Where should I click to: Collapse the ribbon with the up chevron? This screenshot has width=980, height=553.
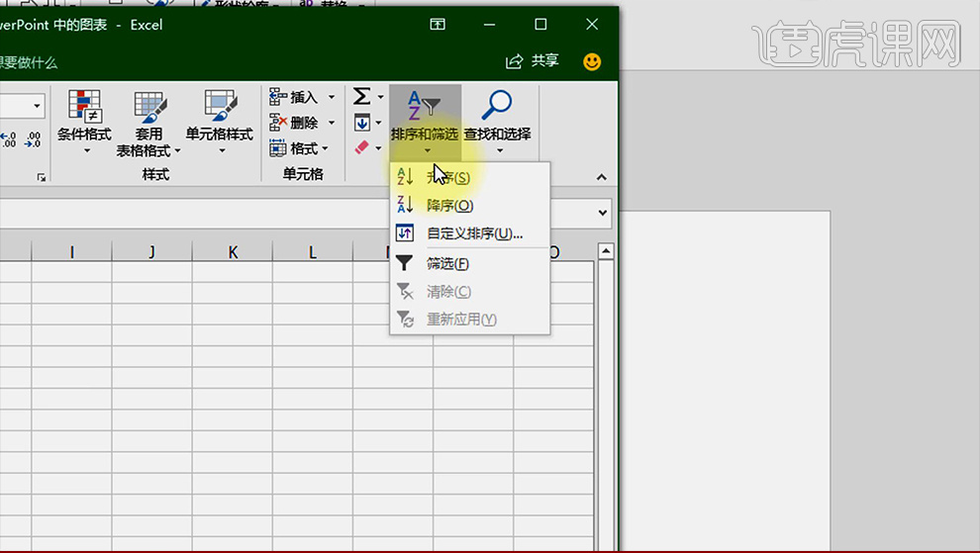pyautogui.click(x=601, y=177)
